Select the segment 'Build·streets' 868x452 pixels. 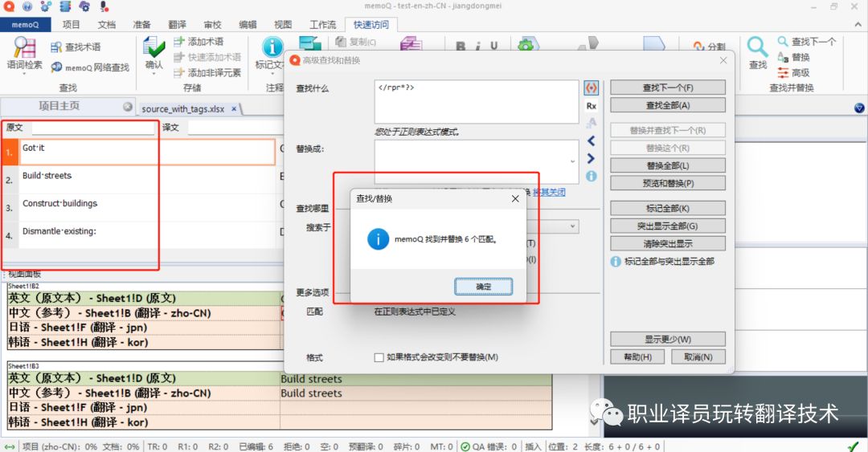[47, 176]
